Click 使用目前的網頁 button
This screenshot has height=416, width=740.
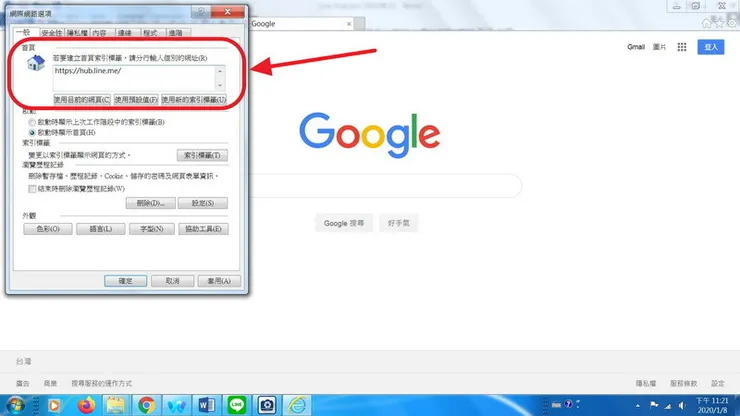pyautogui.click(x=82, y=100)
